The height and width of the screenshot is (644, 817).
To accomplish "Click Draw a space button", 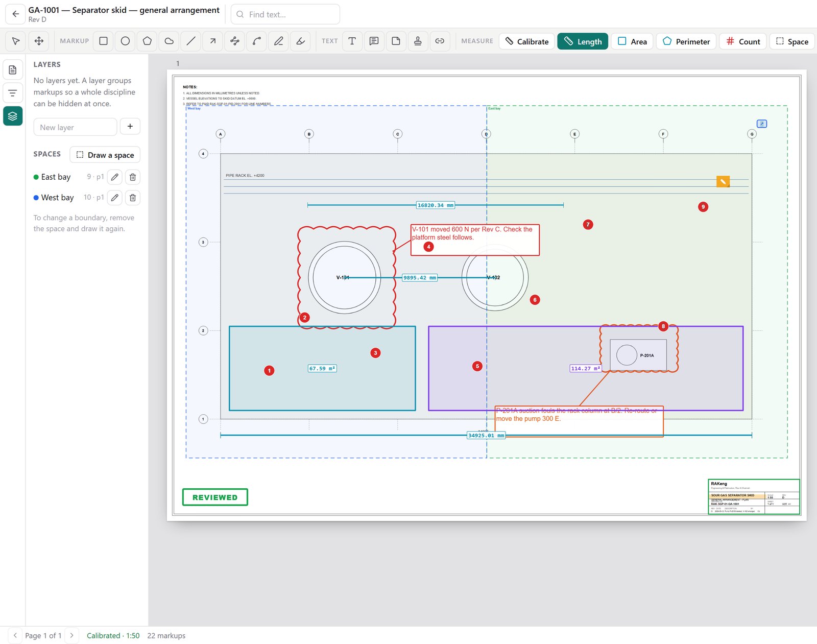I will (x=105, y=155).
